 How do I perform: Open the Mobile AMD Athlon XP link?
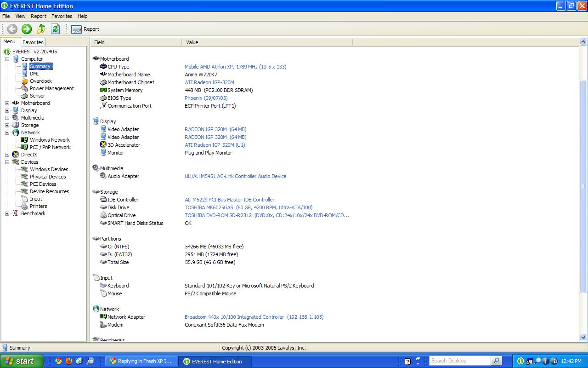(x=235, y=67)
